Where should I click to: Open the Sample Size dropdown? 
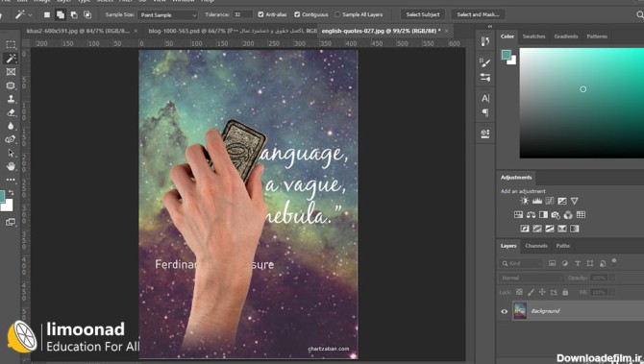pyautogui.click(x=167, y=15)
